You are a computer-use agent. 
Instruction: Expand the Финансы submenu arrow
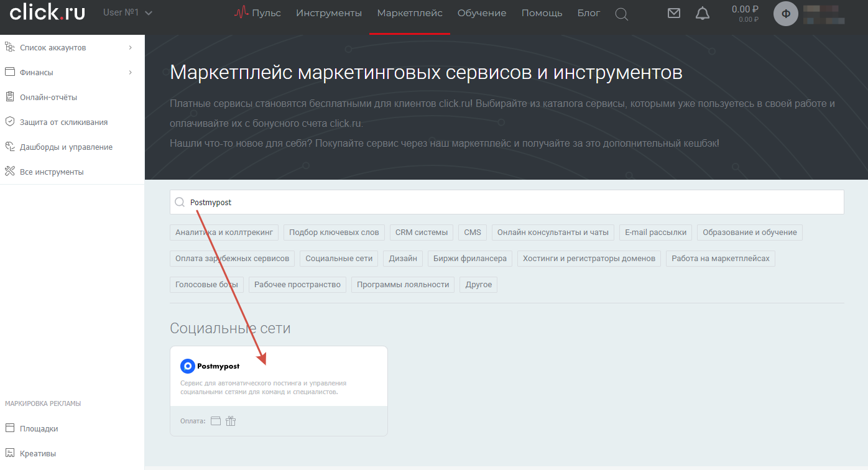point(131,72)
